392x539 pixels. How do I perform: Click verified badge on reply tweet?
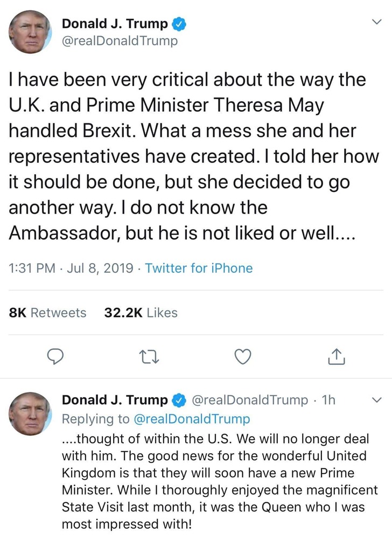click(179, 400)
